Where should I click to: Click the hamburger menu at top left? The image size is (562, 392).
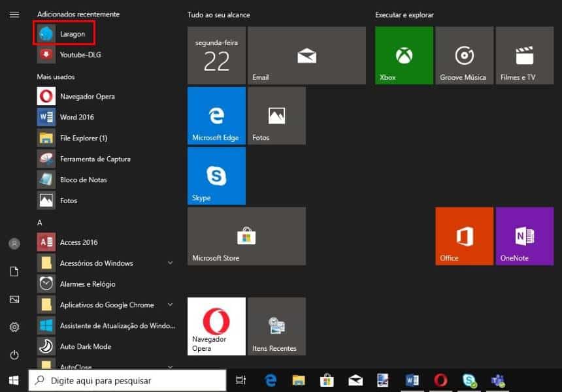pos(14,14)
